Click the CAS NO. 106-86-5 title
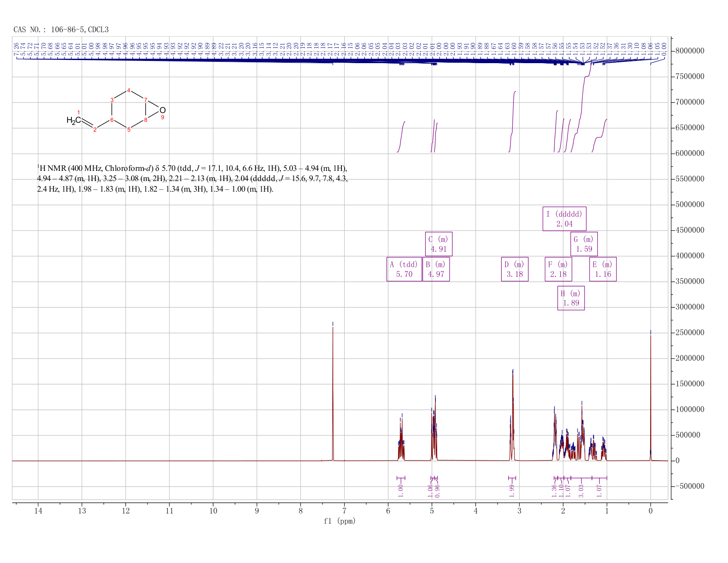 [x=61, y=30]
